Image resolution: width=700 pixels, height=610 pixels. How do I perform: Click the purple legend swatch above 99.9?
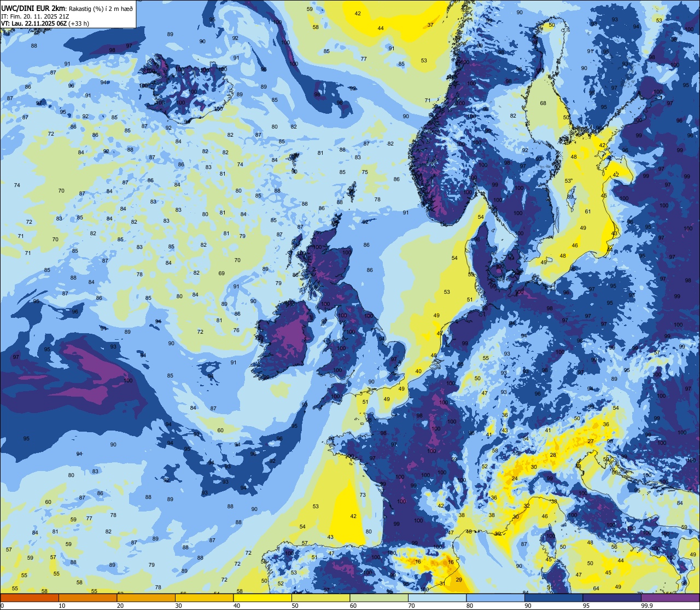coord(670,597)
